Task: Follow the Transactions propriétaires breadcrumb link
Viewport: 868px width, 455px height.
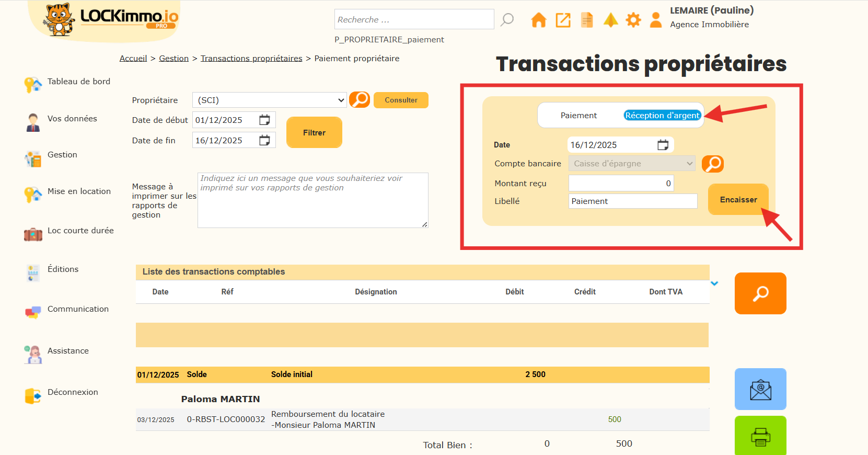Action: click(251, 59)
